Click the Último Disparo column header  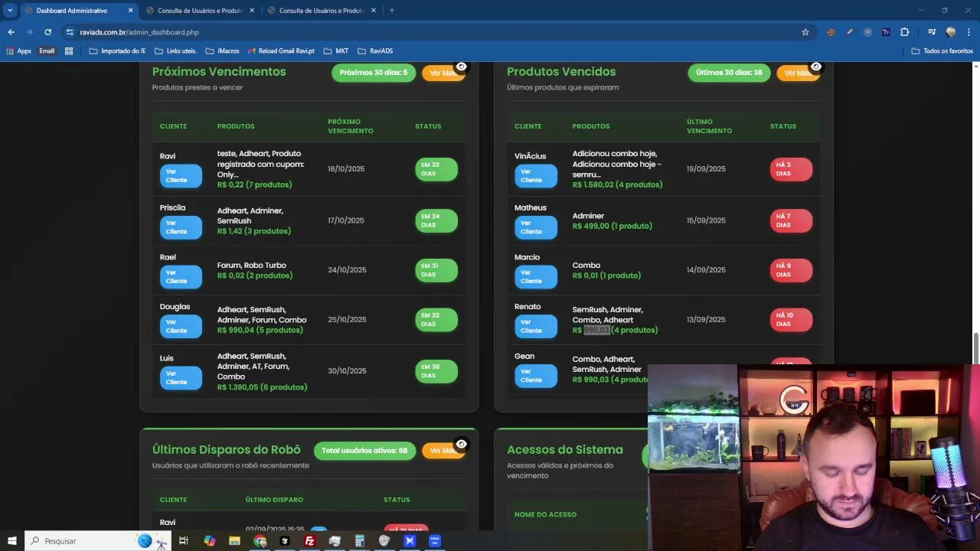click(274, 500)
